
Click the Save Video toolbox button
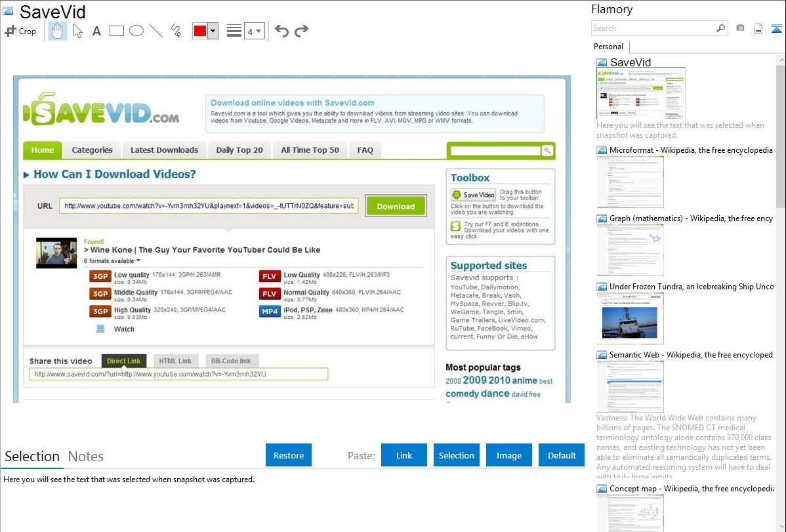tap(473, 195)
